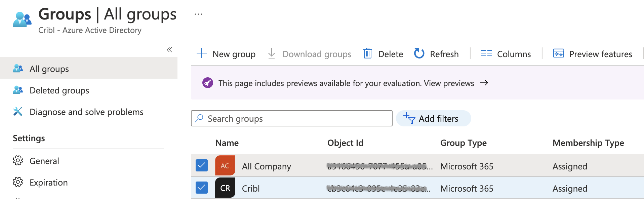The image size is (644, 199).
Task: Sort by Group Type column header
Action: click(463, 143)
